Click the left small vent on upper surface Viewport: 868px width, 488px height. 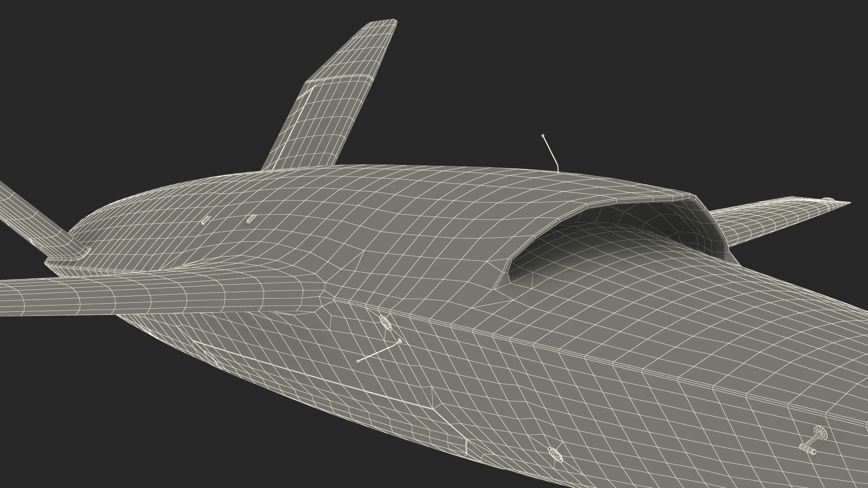click(x=206, y=221)
